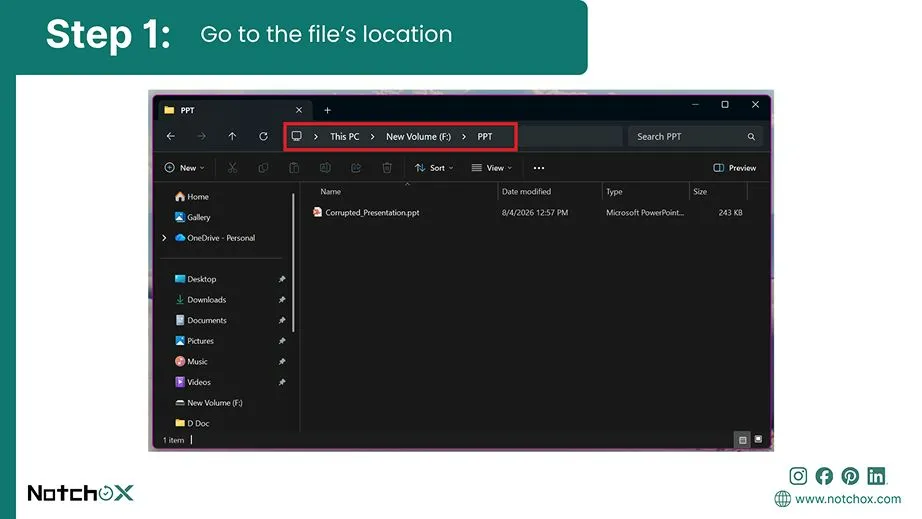Click the Search PPT input field
The height and width of the screenshot is (519, 922).
[696, 137]
